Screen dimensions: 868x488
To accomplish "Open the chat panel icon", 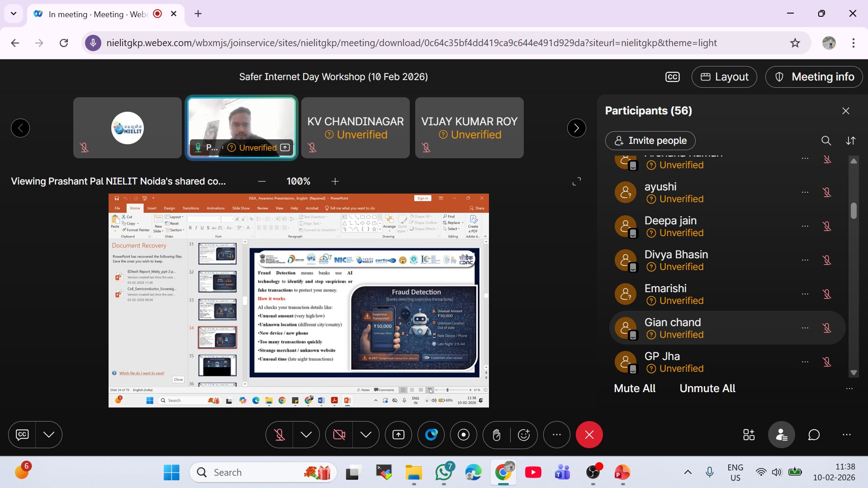I will 814,435.
